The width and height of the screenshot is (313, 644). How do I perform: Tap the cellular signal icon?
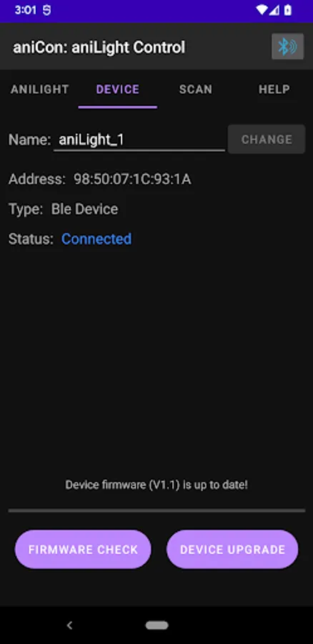(x=274, y=10)
